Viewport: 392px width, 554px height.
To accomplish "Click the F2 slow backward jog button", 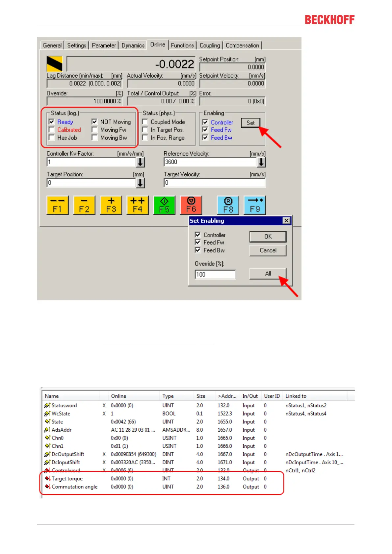I will [84, 205].
